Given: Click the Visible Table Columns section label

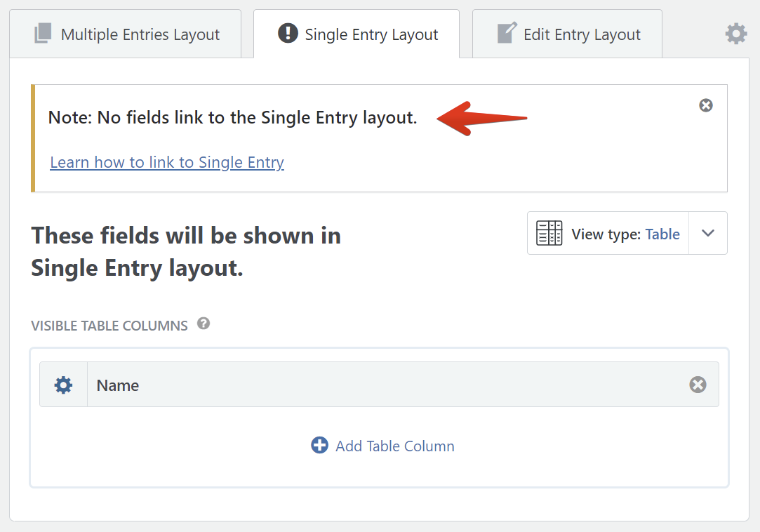Looking at the screenshot, I should pos(109,326).
